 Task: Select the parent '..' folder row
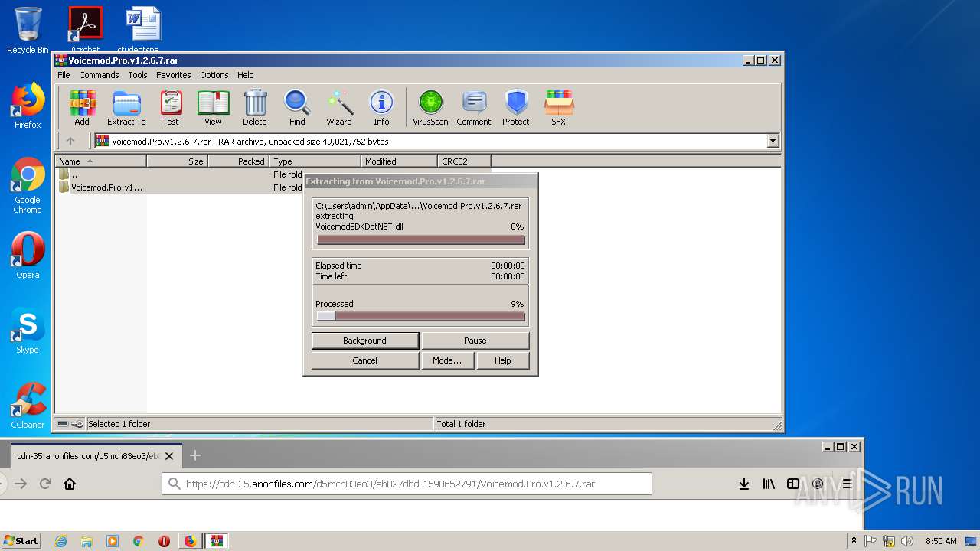[x=180, y=174]
